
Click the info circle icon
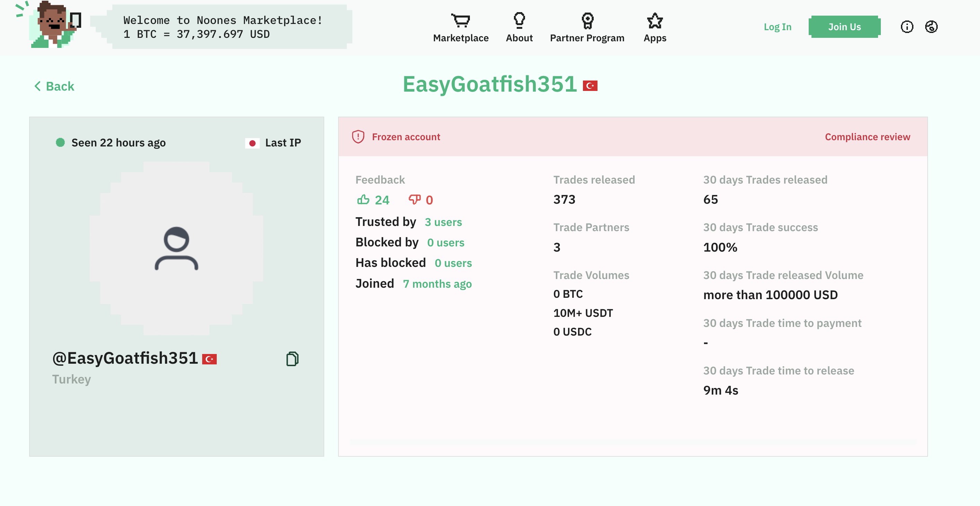(x=906, y=27)
